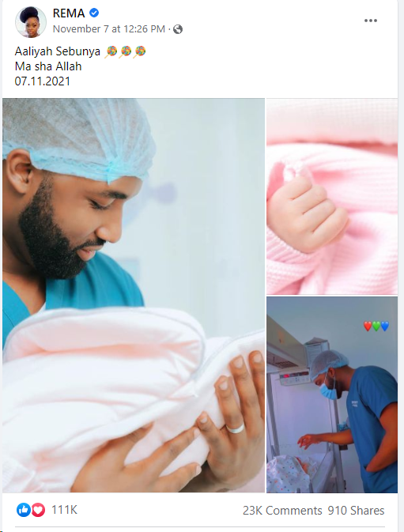This screenshot has width=404, height=532.
Task: Click the red green blue hearts overlay
Action: pos(376,326)
